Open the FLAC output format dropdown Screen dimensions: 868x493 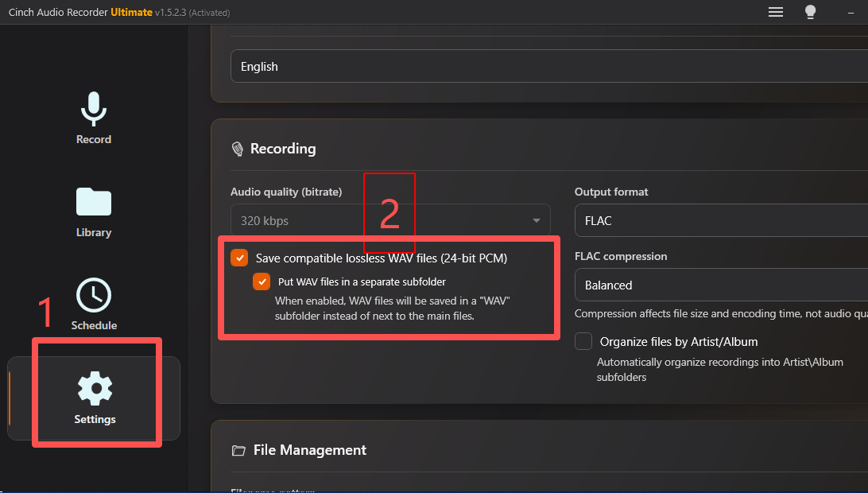721,220
